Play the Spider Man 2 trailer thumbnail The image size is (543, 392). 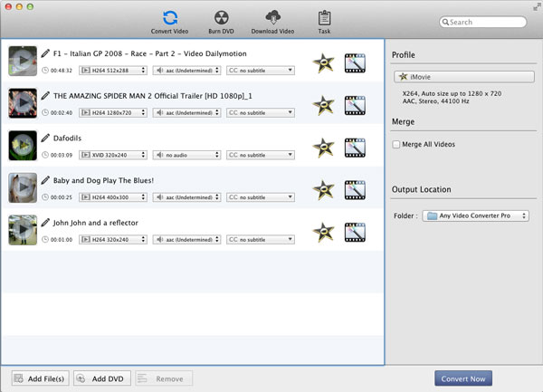coord(23,103)
